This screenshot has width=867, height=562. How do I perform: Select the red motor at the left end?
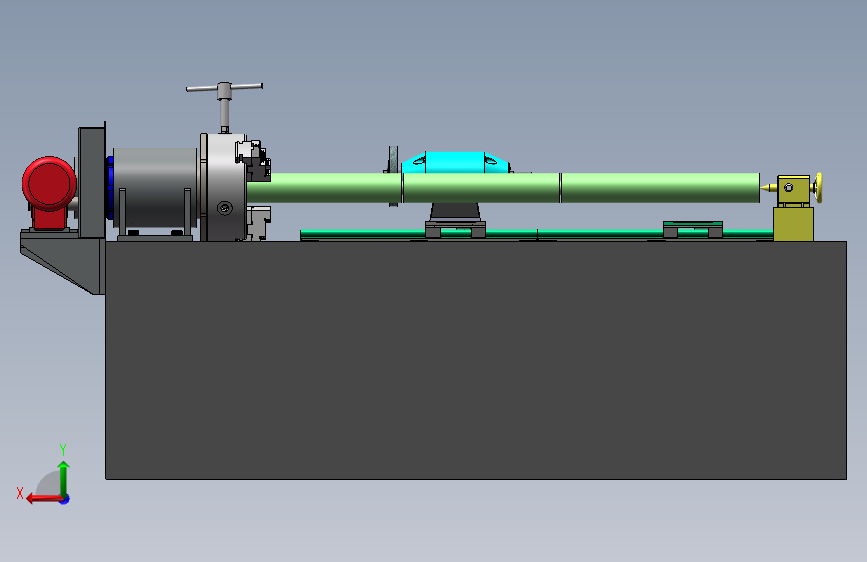click(x=49, y=191)
